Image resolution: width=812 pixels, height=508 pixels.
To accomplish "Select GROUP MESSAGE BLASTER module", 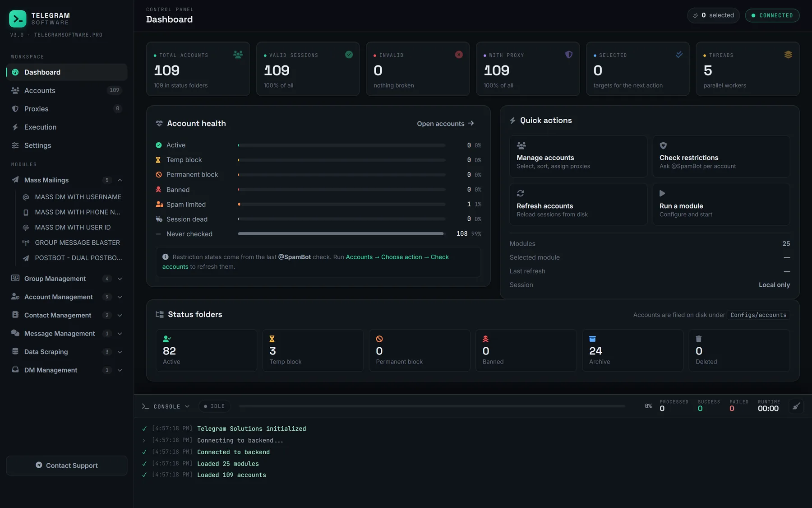I will pyautogui.click(x=72, y=242).
